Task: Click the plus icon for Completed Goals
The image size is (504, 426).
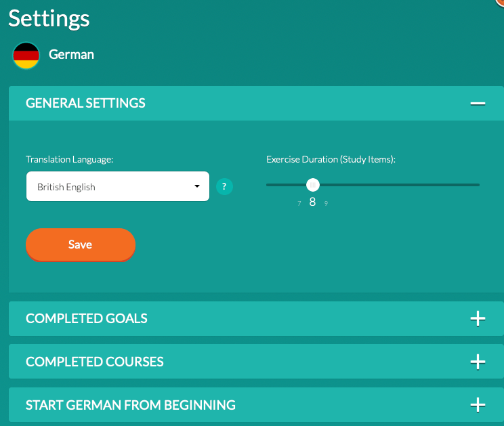Action: 478,318
